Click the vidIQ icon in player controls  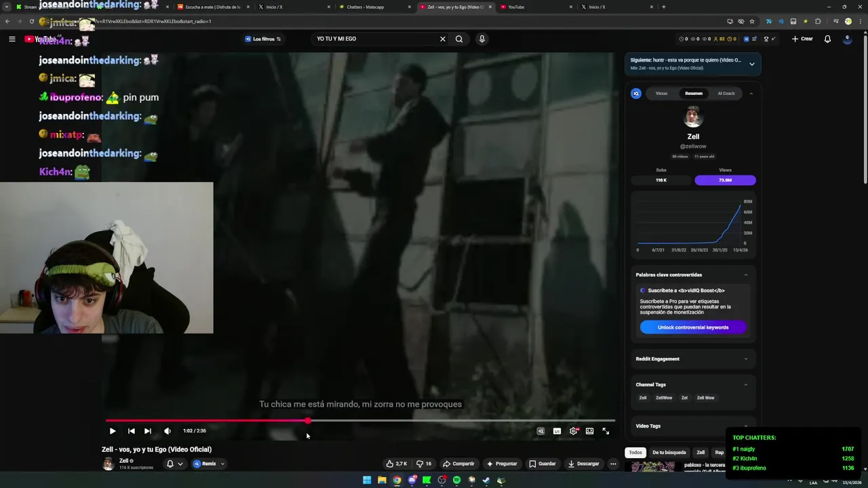[540, 431]
